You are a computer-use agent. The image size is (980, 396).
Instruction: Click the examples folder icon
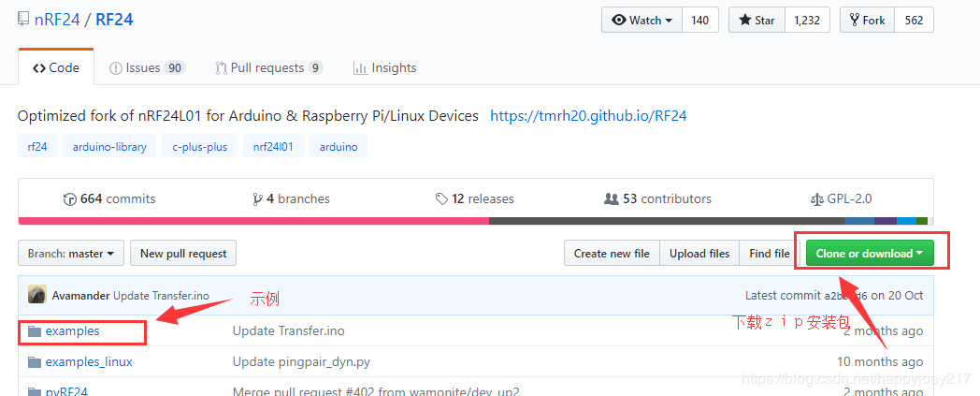[35, 331]
